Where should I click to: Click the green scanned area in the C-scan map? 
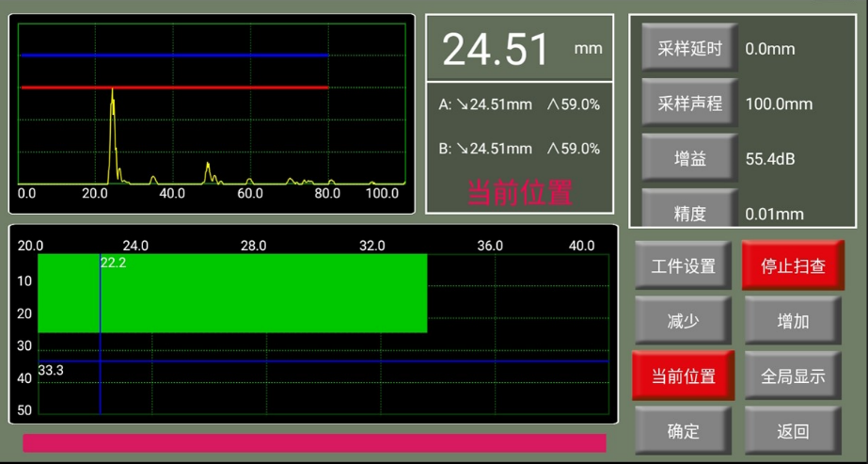pyautogui.click(x=263, y=293)
